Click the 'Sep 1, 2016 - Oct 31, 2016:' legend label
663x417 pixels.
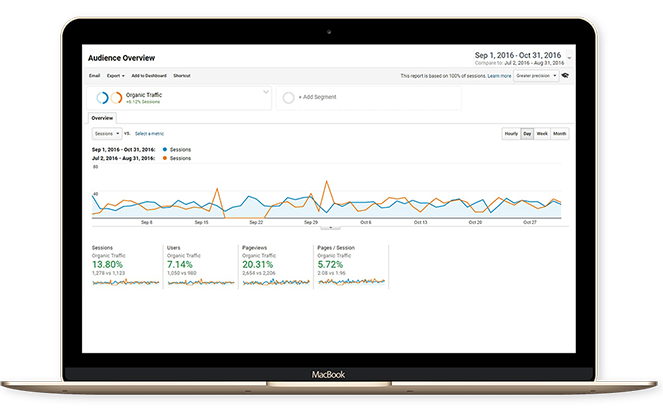pos(123,149)
